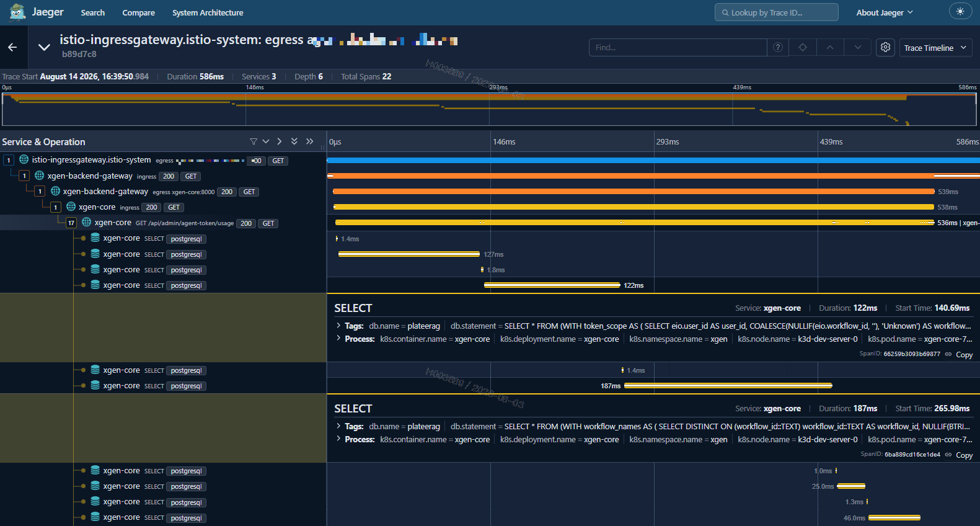Go back using the left arrow
This screenshot has height=526, width=980.
12,47
